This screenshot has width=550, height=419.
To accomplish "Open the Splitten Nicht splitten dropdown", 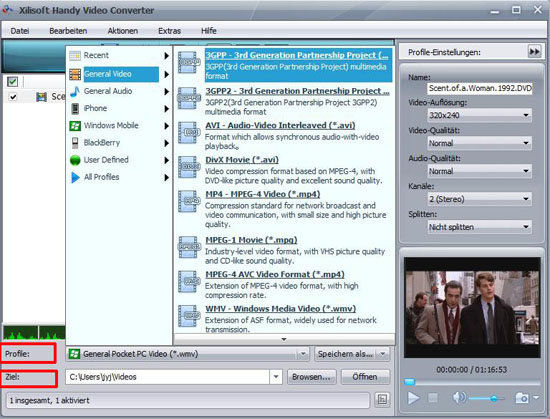I will (x=479, y=227).
